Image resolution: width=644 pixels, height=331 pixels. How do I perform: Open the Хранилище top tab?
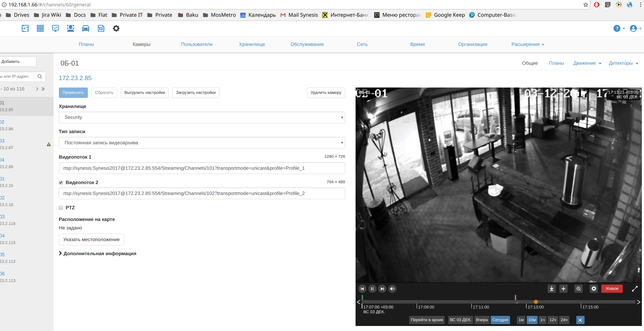[252, 44]
